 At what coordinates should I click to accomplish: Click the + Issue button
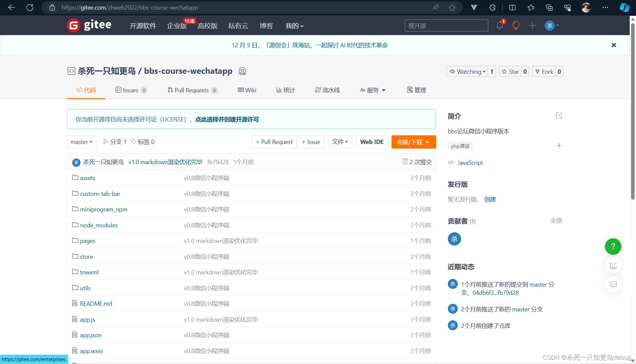tap(311, 142)
